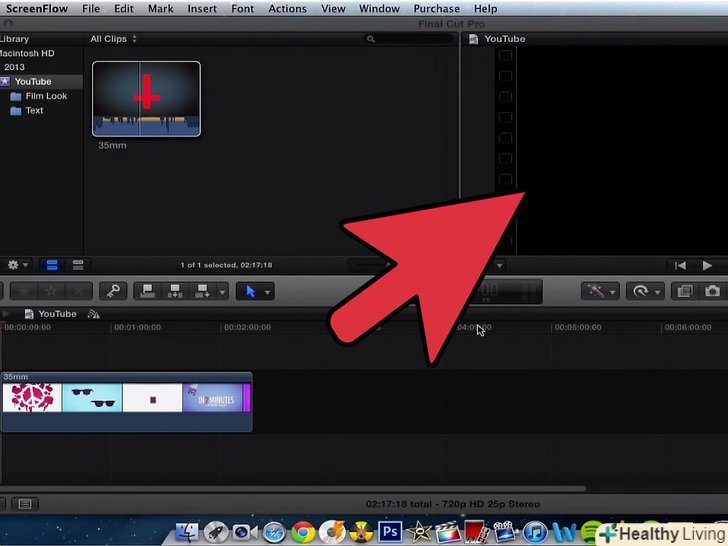
Task: Open Safari compass icon in dock
Action: pos(274,532)
